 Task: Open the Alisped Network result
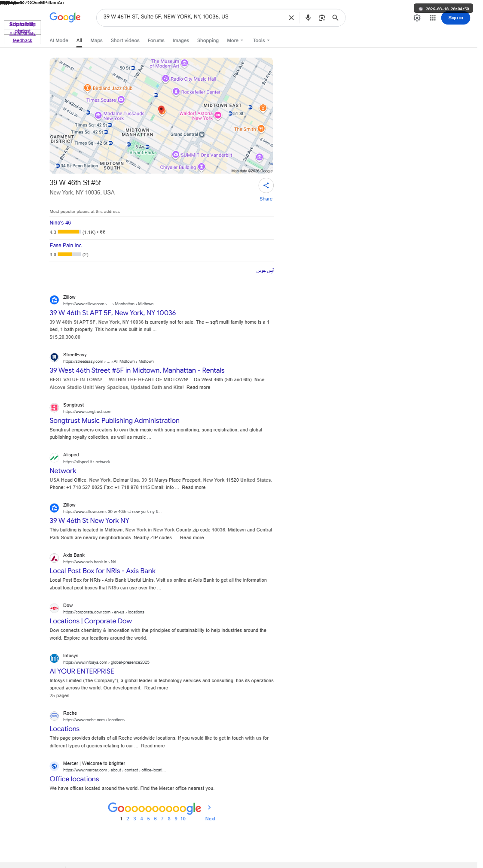63,471
